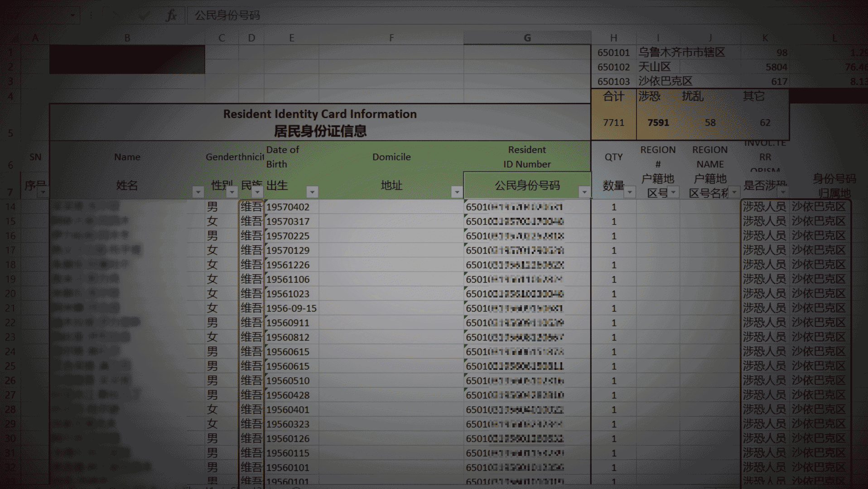Select column G header
The image size is (868, 489).
point(527,38)
